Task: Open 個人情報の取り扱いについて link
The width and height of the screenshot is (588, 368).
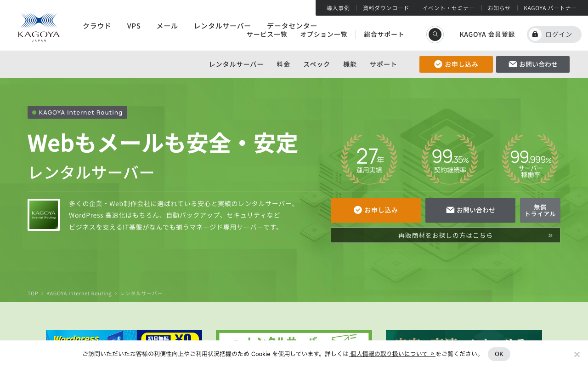Action: point(392,354)
